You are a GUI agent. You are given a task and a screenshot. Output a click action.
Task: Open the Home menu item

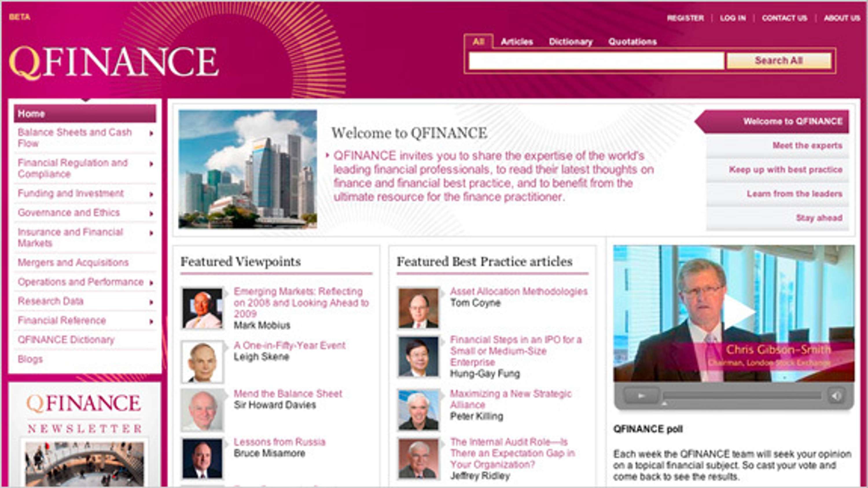tap(85, 114)
